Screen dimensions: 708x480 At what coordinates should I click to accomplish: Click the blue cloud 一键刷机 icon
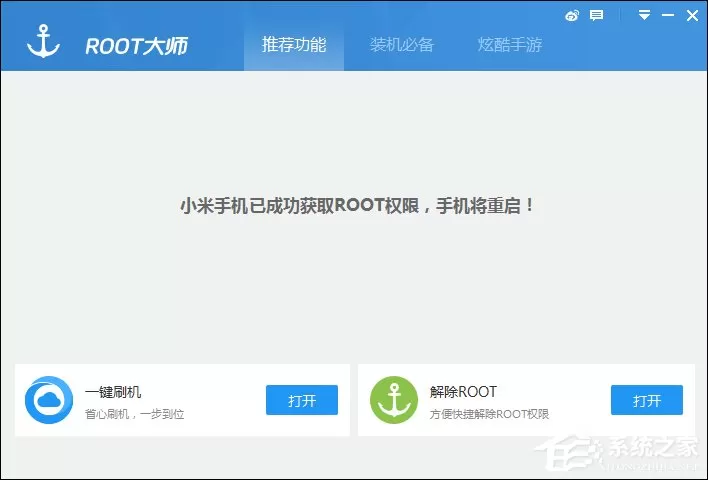(x=49, y=400)
